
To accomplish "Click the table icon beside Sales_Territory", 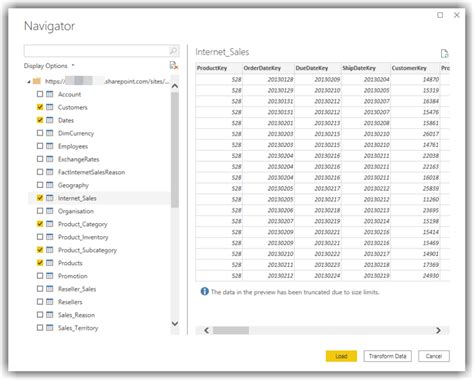I will pos(50,328).
